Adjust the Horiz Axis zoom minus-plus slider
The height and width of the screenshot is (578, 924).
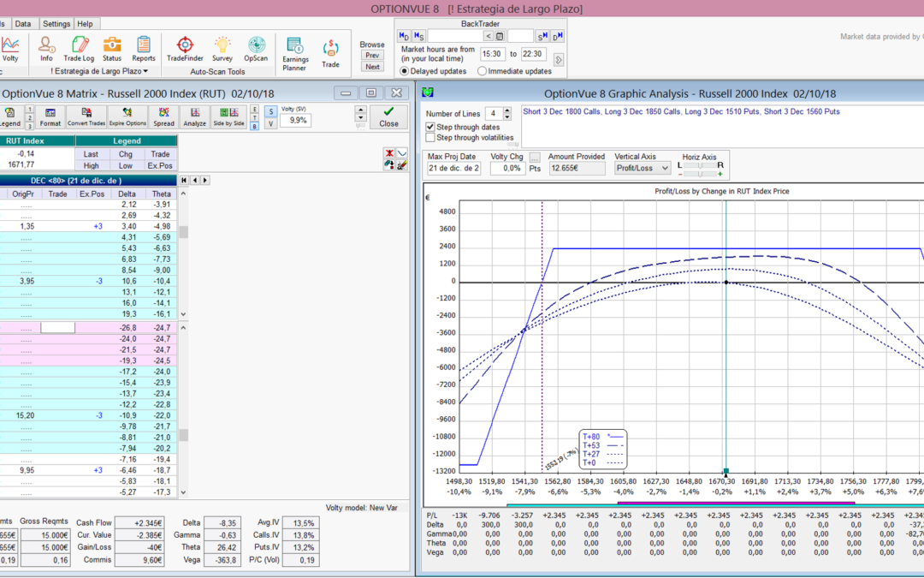[700, 174]
